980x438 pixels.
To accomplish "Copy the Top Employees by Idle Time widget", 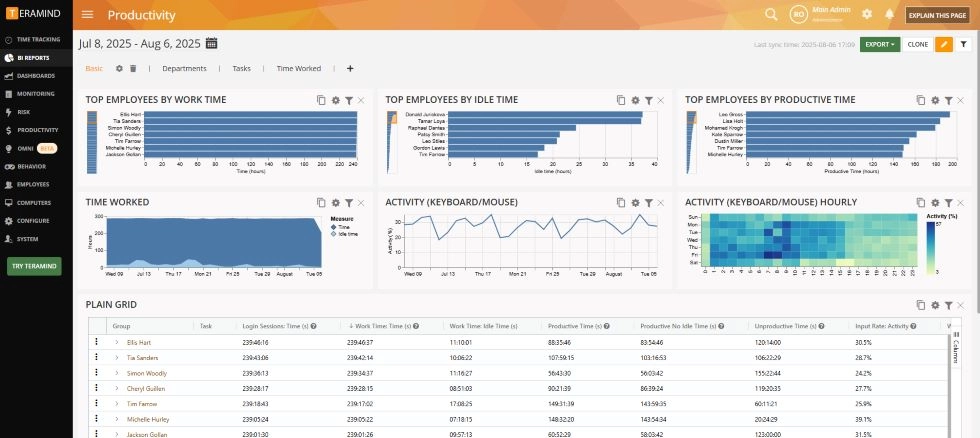I will [621, 100].
